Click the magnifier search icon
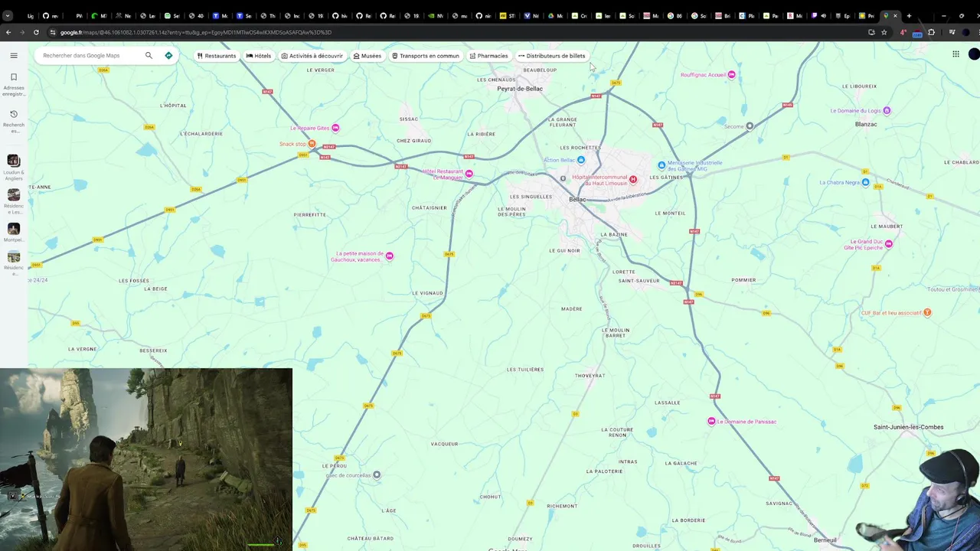 tap(149, 55)
